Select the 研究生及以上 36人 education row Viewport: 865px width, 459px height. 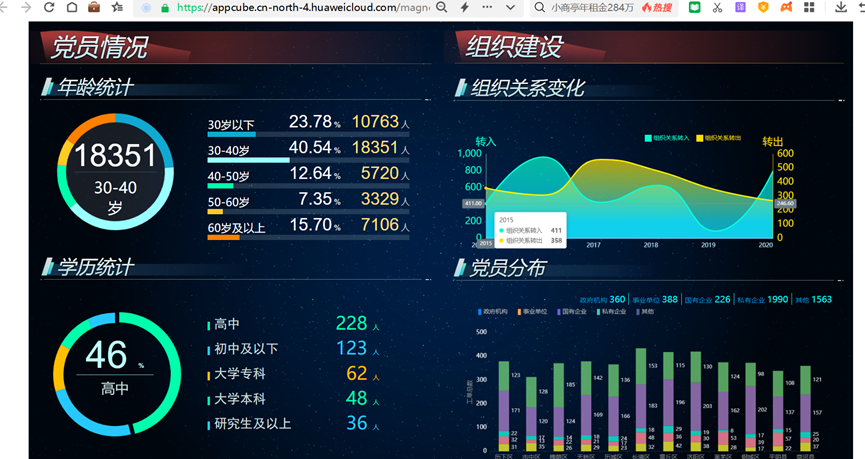pyautogui.click(x=293, y=424)
